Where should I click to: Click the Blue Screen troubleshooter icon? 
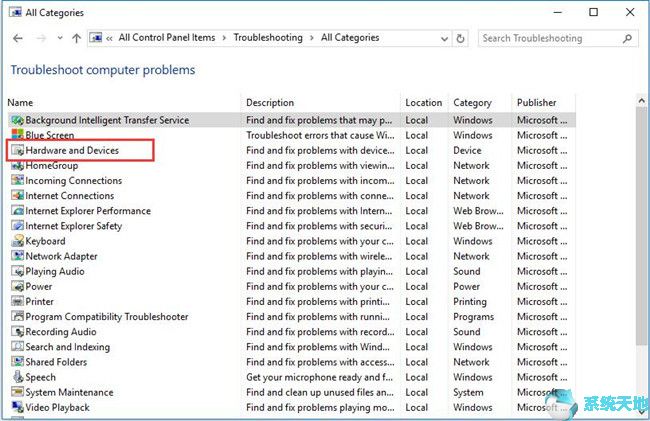pos(17,135)
